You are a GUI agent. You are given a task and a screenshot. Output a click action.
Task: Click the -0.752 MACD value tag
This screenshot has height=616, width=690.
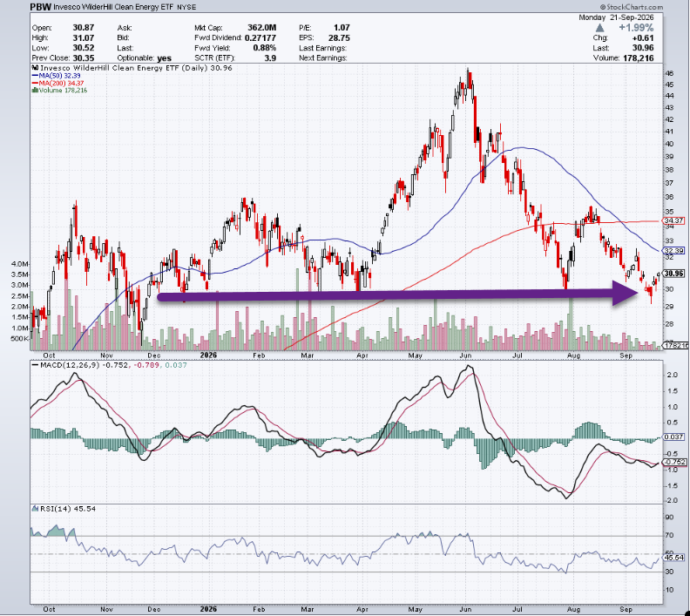point(674,462)
